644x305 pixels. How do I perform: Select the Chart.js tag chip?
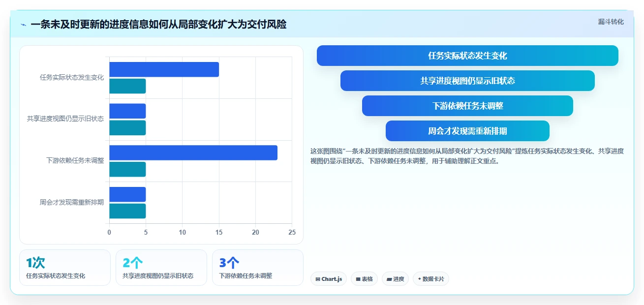[329, 279]
